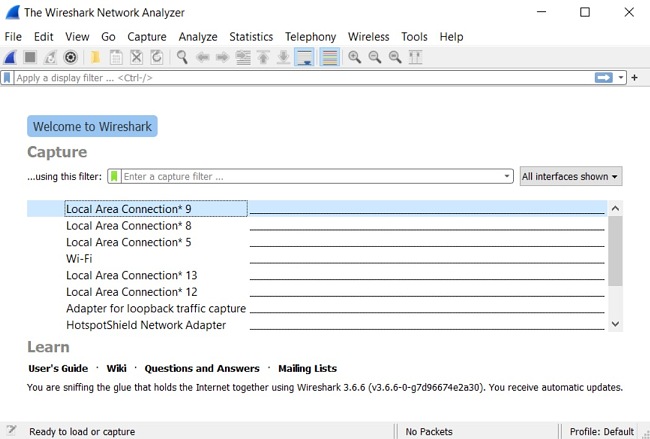
Task: Select Local Area Connection* 8 interface
Action: pos(317,226)
